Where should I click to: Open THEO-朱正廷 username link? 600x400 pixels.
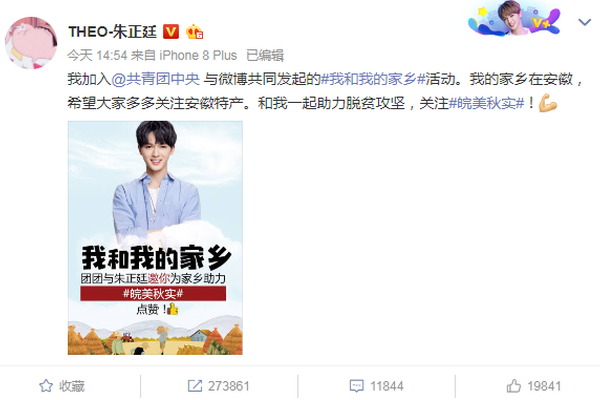[112, 32]
